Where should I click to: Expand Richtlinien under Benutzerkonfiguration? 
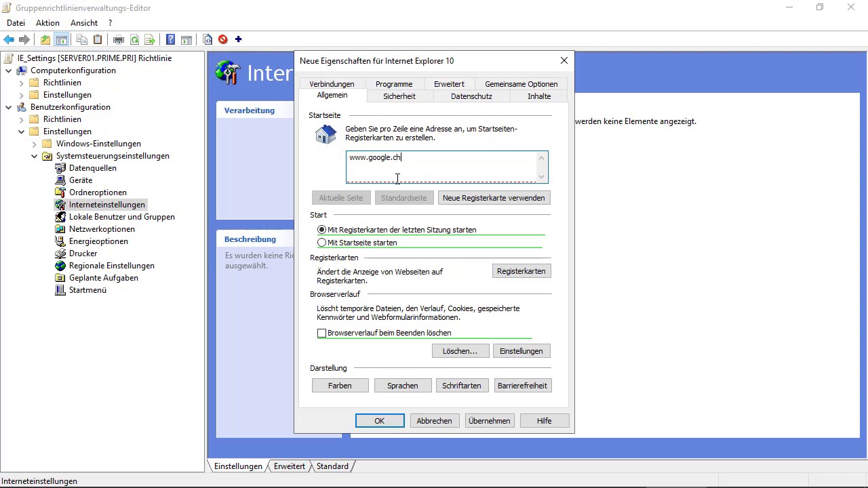[21, 119]
